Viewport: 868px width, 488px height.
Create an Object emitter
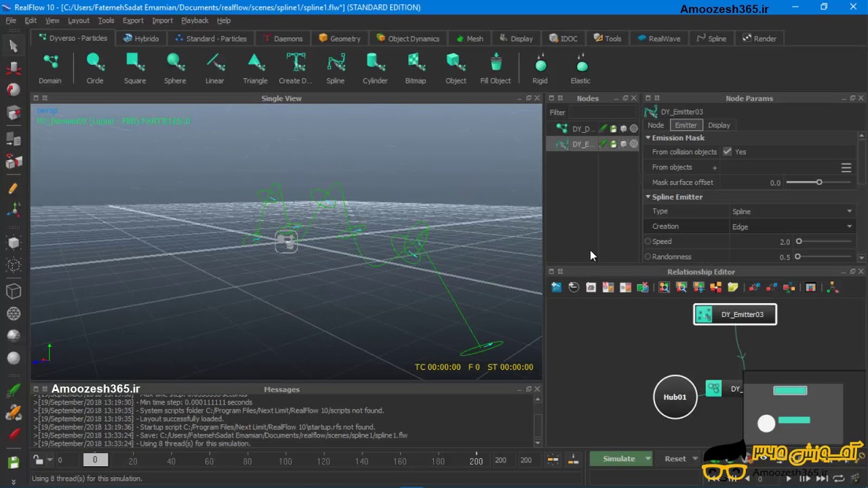(x=456, y=68)
